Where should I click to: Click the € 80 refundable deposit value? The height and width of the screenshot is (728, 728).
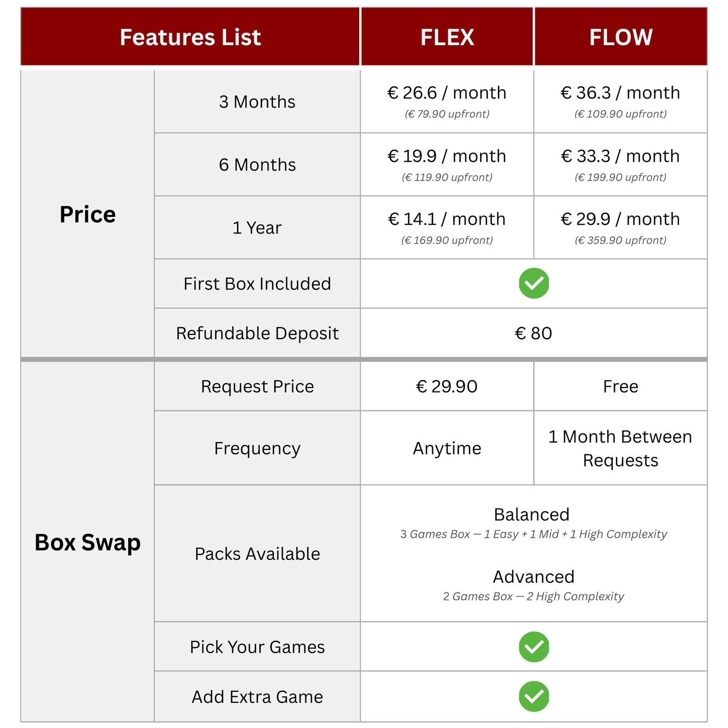[x=533, y=333]
